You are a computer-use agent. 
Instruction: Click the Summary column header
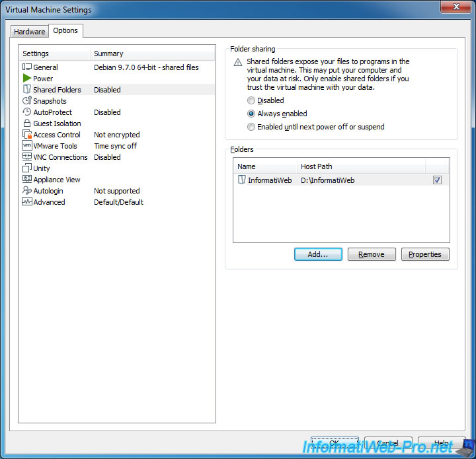[x=153, y=53]
